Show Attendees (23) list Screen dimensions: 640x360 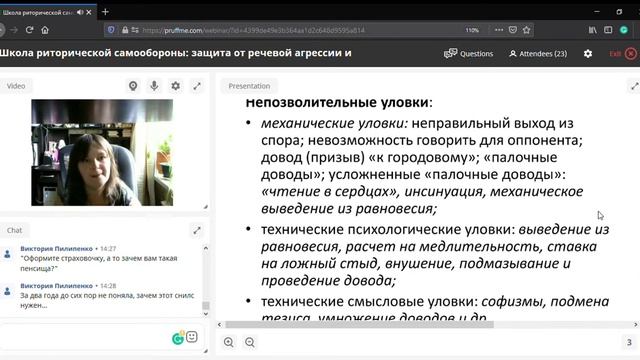538,53
